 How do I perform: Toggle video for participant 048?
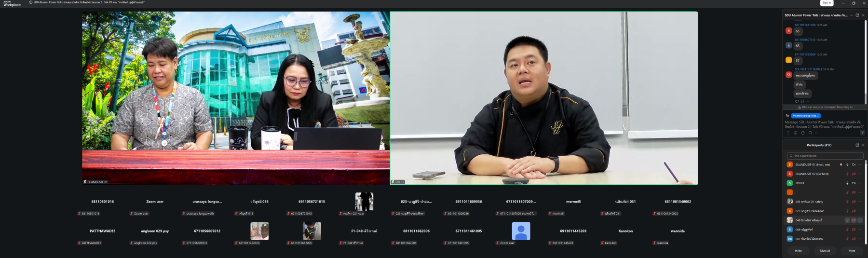click(x=854, y=220)
